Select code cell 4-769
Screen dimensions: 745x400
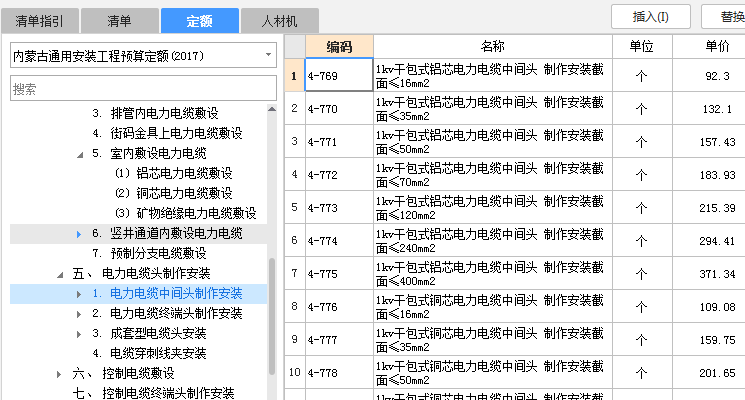click(x=339, y=75)
